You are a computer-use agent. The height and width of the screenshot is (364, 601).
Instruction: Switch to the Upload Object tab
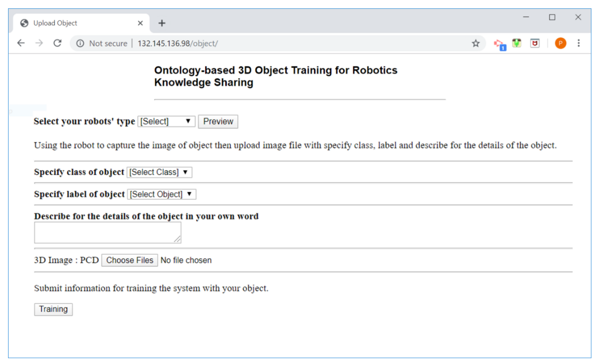[x=73, y=23]
